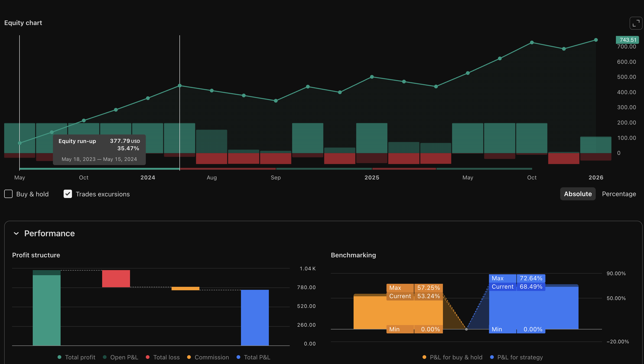This screenshot has height=364, width=644.
Task: Click the fullscreen expand icon for Equity chart
Action: [x=636, y=23]
